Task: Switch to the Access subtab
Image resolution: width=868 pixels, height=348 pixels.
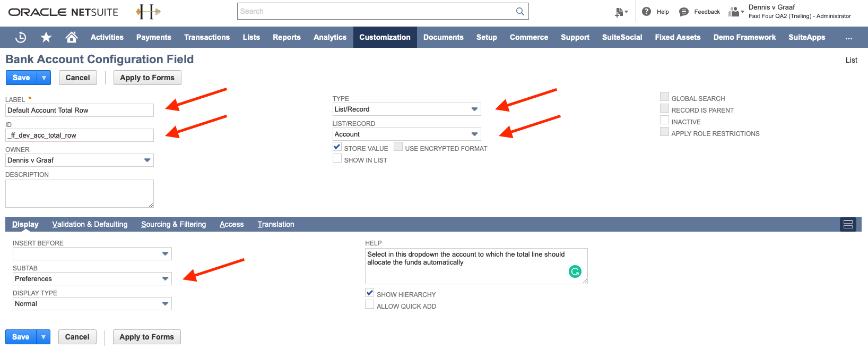Action: click(x=232, y=224)
